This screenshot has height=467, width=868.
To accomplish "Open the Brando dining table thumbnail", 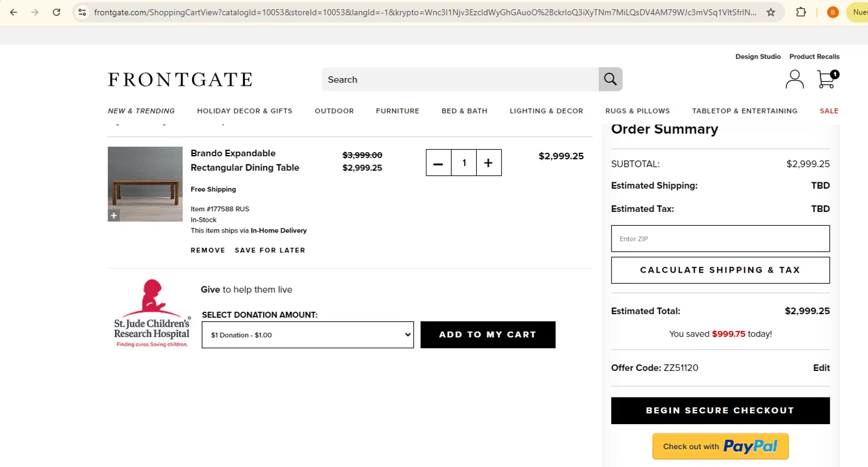I will (145, 184).
